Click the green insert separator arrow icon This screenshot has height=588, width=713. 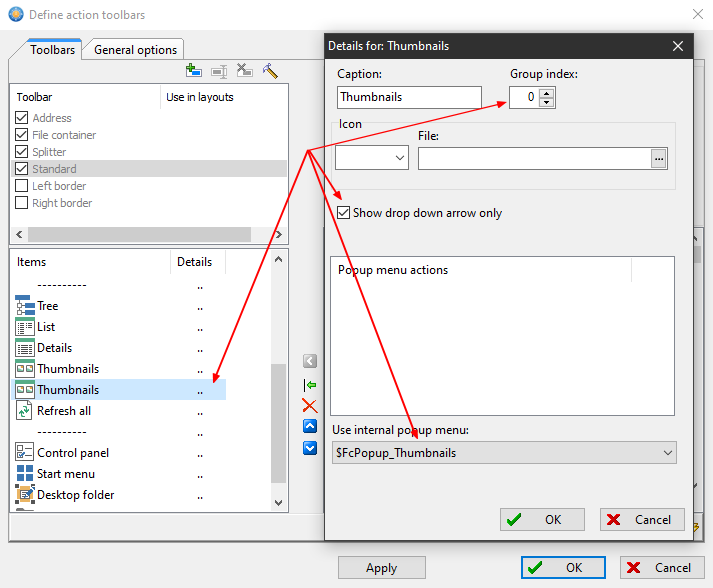point(310,384)
